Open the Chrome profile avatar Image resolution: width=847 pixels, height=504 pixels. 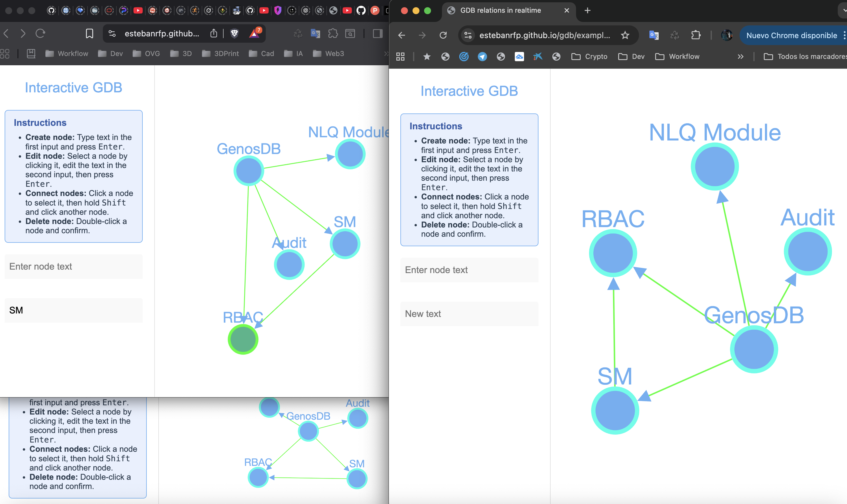726,35
